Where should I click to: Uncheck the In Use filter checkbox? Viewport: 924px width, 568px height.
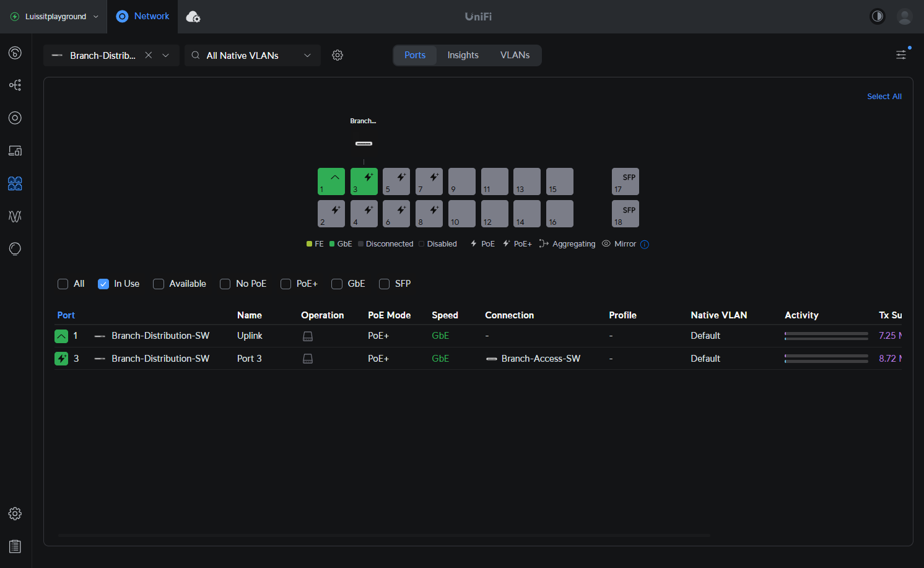103,284
